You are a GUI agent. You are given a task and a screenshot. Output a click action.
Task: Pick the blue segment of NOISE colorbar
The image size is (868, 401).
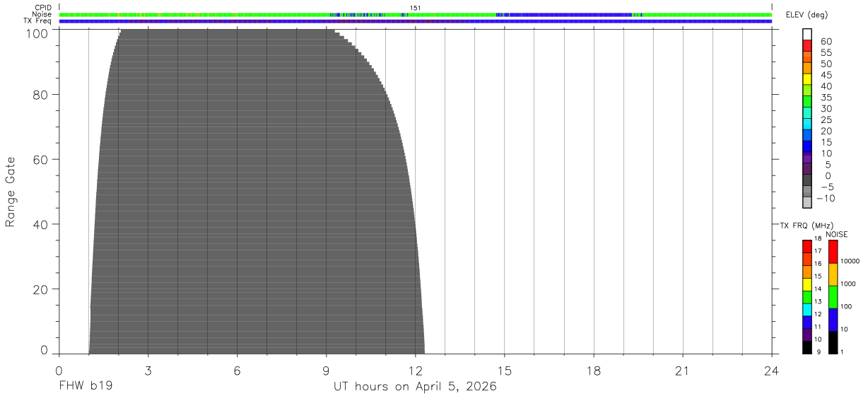[833, 320]
